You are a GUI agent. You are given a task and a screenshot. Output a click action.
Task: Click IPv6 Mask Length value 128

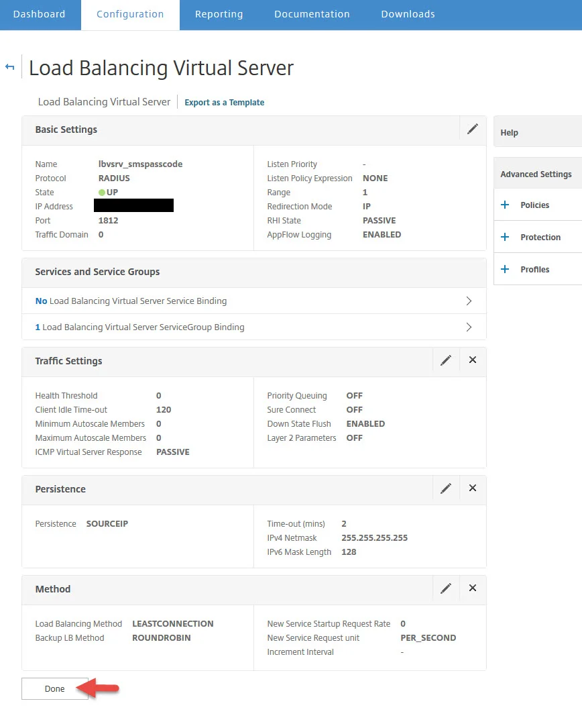pos(349,552)
